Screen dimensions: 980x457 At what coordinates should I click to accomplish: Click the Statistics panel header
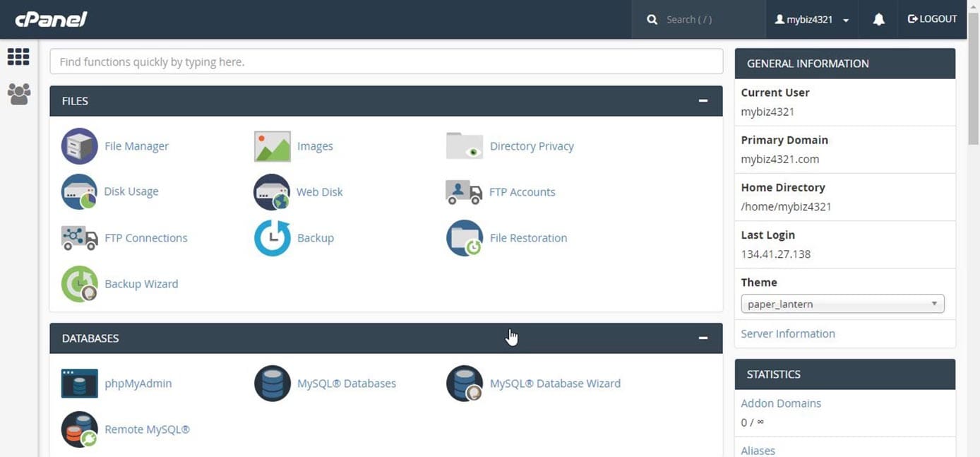[x=845, y=374]
